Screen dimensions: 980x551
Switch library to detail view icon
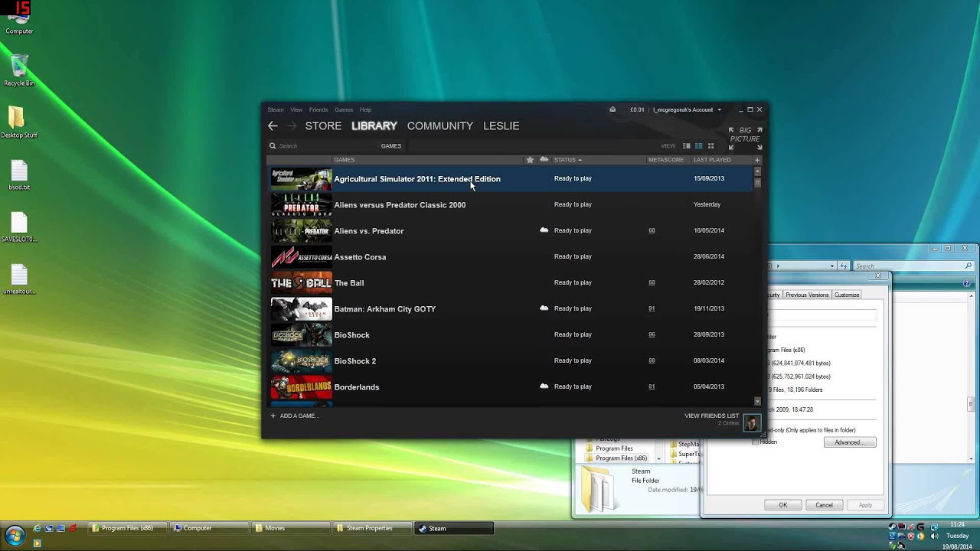pos(687,146)
